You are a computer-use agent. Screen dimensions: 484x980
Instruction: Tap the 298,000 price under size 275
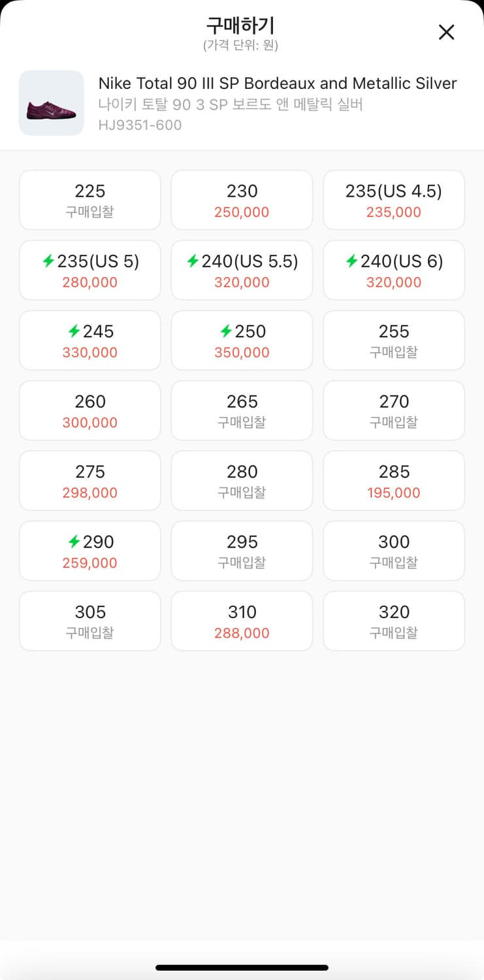[90, 493]
